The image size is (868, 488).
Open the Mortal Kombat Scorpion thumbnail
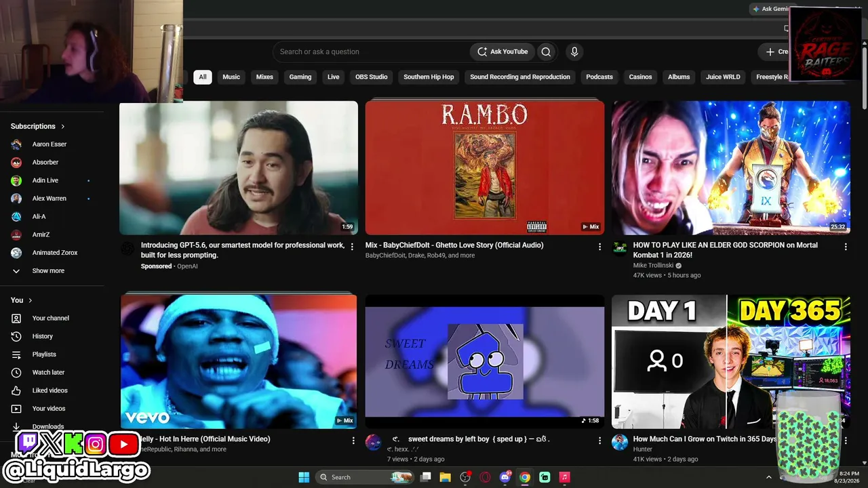click(x=731, y=168)
